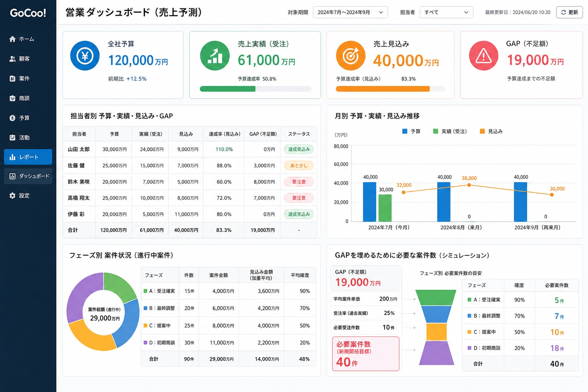Click the 必要受注件数 10件 row
This screenshot has height=392, width=588.
pyautogui.click(x=365, y=328)
